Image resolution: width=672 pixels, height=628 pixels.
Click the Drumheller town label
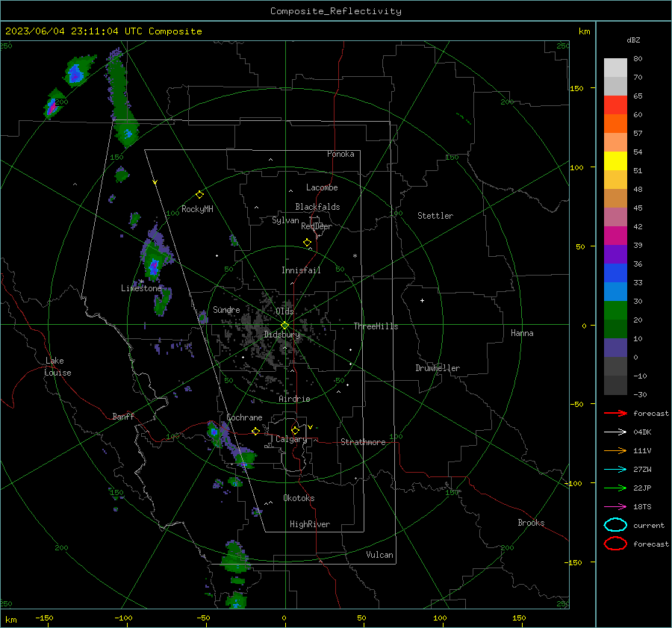pos(438,368)
